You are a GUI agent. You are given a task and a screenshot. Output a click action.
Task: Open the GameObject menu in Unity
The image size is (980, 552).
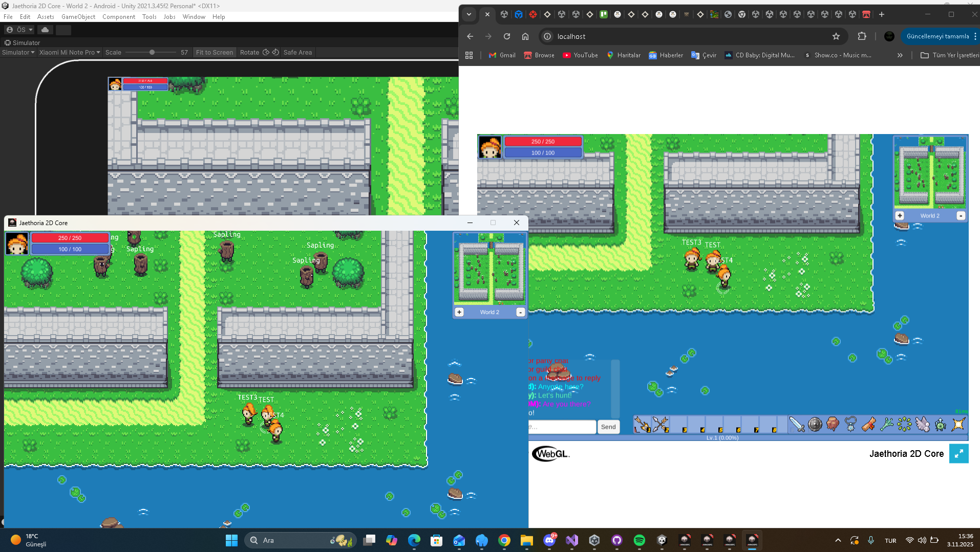point(78,17)
